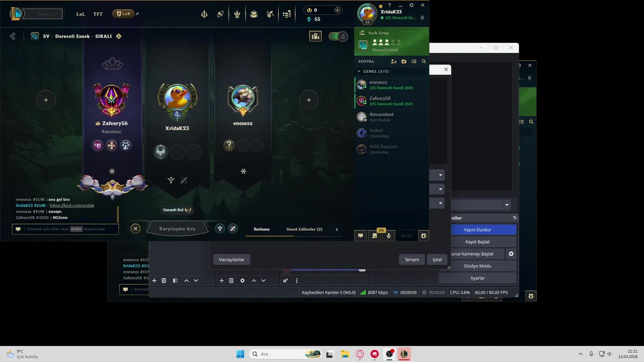Image resolution: width=644 pixels, height=362 pixels.
Task: Click Kaydı Başlat in OBS
Action: point(477,242)
